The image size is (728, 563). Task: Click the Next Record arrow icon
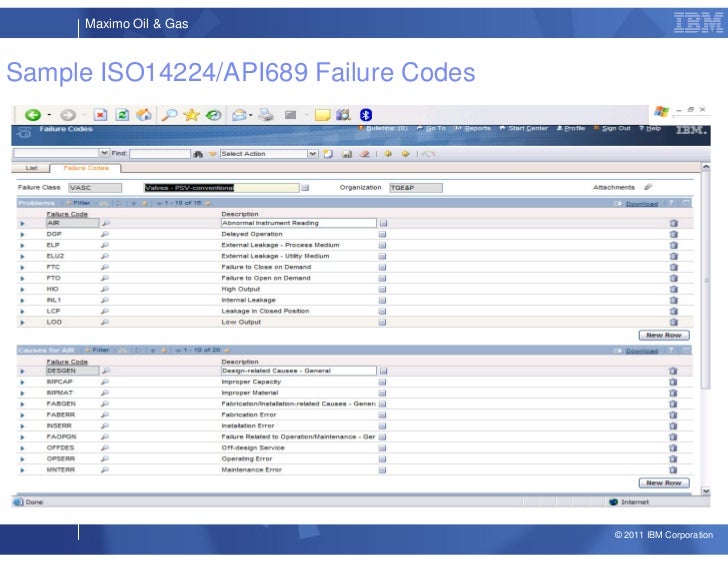[x=405, y=154]
